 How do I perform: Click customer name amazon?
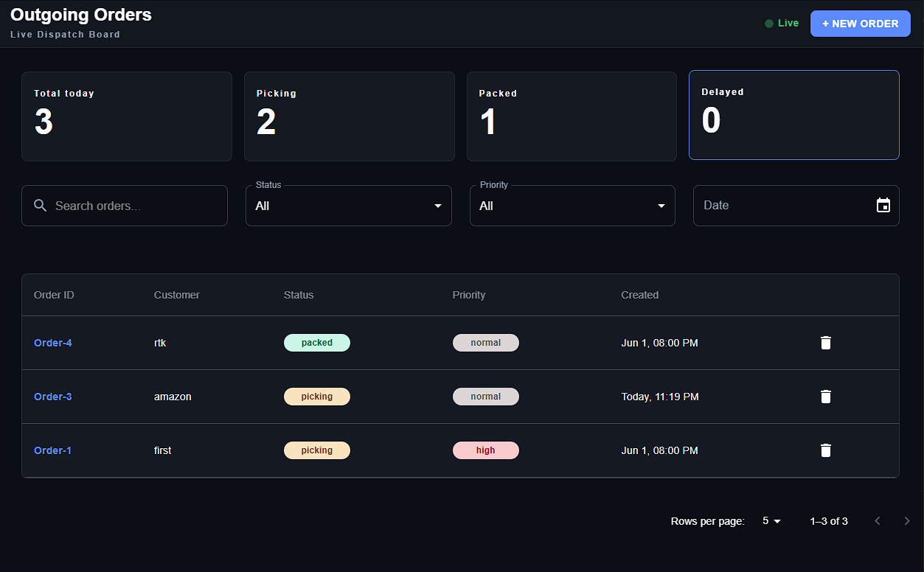pos(173,397)
